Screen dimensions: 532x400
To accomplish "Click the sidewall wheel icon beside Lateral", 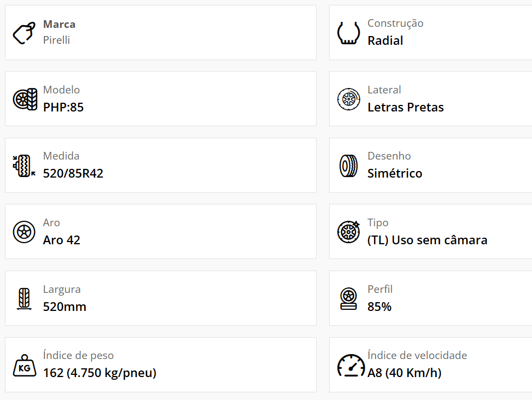I will tap(348, 99).
